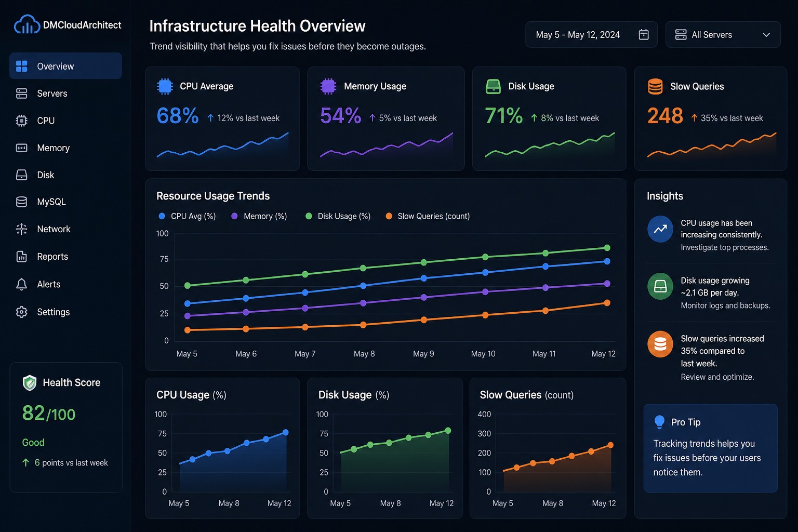This screenshot has height=532, width=798.
Task: Click the CPU Average sparkline chart
Action: (222, 145)
